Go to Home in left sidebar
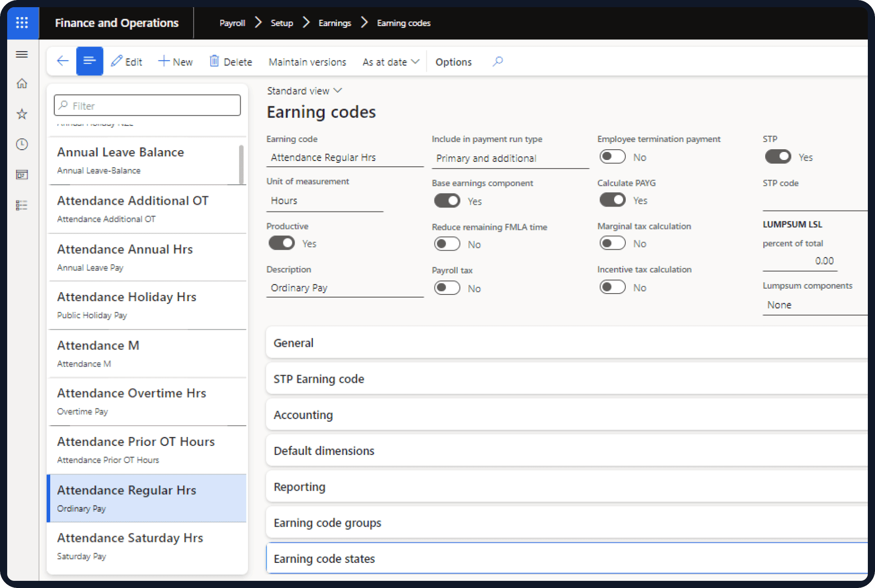The height and width of the screenshot is (588, 875). tap(22, 83)
